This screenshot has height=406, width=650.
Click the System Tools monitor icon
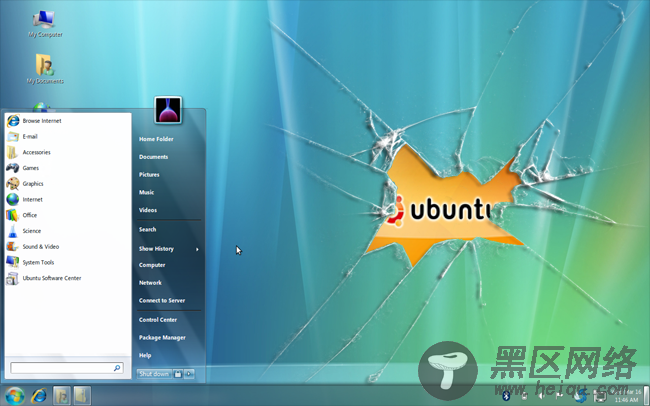(12, 263)
